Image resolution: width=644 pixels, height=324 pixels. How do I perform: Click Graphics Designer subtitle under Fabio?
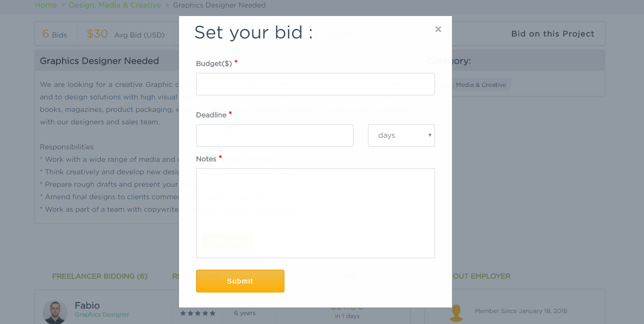coord(102,315)
